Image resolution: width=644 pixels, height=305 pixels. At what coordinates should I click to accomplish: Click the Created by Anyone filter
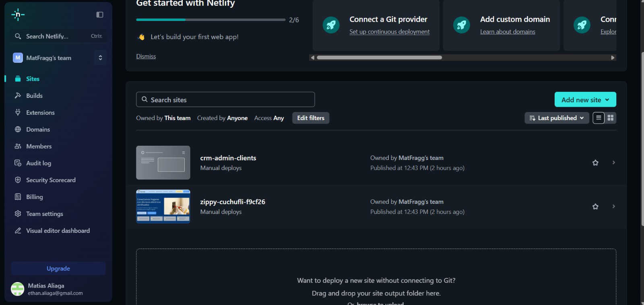point(222,118)
